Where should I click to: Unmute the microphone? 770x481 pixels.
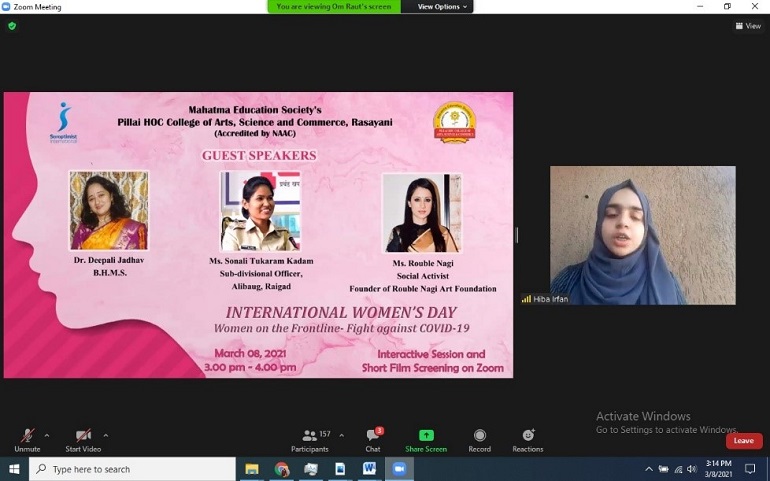28,440
